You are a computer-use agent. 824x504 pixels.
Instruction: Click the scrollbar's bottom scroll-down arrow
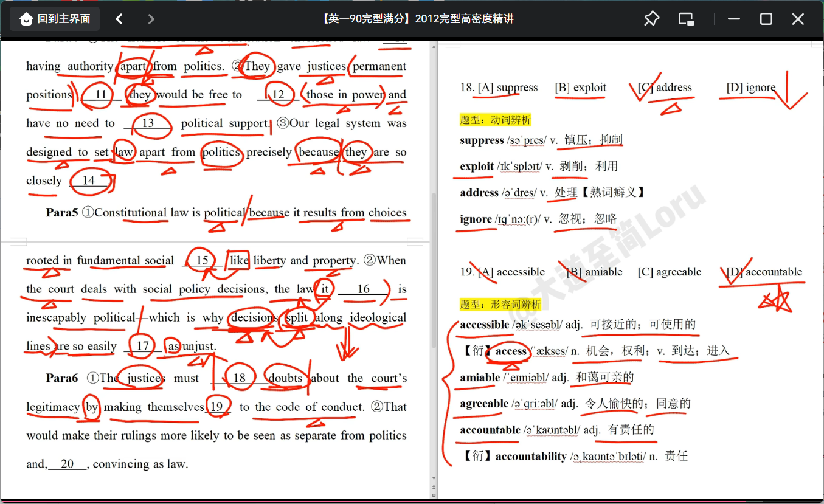(x=434, y=478)
